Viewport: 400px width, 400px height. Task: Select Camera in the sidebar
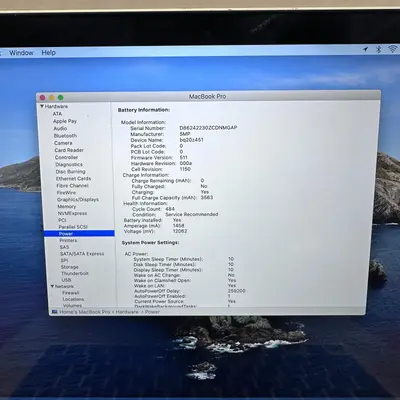[63, 143]
